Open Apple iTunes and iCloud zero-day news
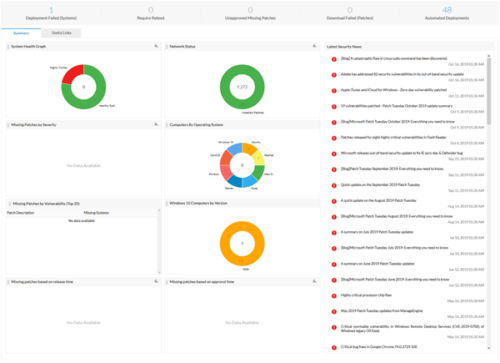500x363 pixels. coord(393,90)
